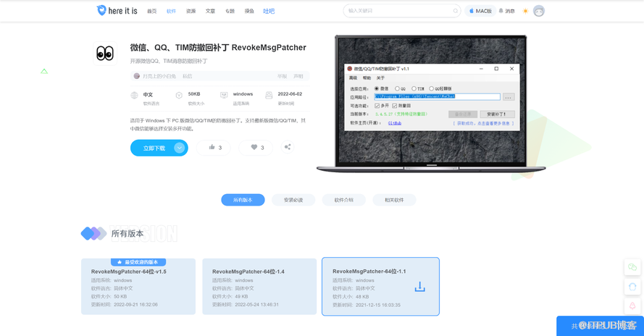The width and height of the screenshot is (644, 336).
Task: Click the share icon button
Action: click(288, 147)
